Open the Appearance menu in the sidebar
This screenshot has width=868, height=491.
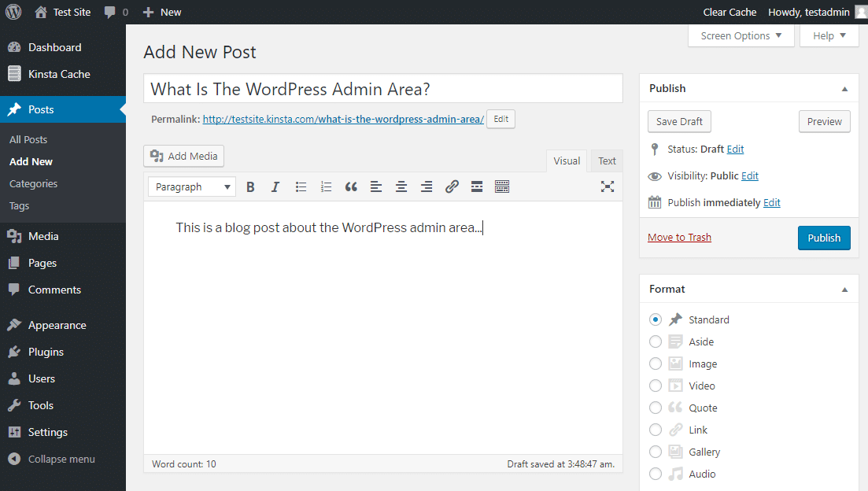click(x=59, y=324)
